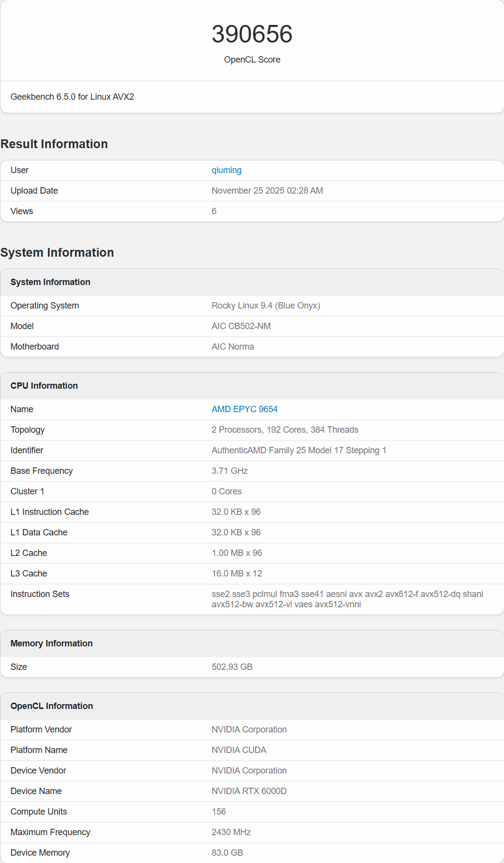Click the AIC CB502-NM model value
The width and height of the screenshot is (504, 863).
[241, 326]
